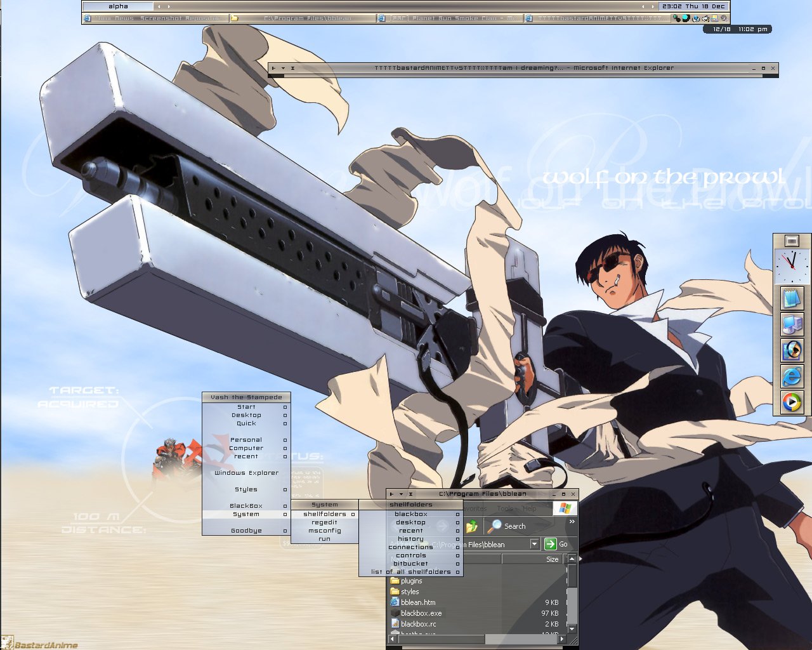Expand the Start submenu in Vash menu
This screenshot has height=650, width=812.
tap(246, 407)
